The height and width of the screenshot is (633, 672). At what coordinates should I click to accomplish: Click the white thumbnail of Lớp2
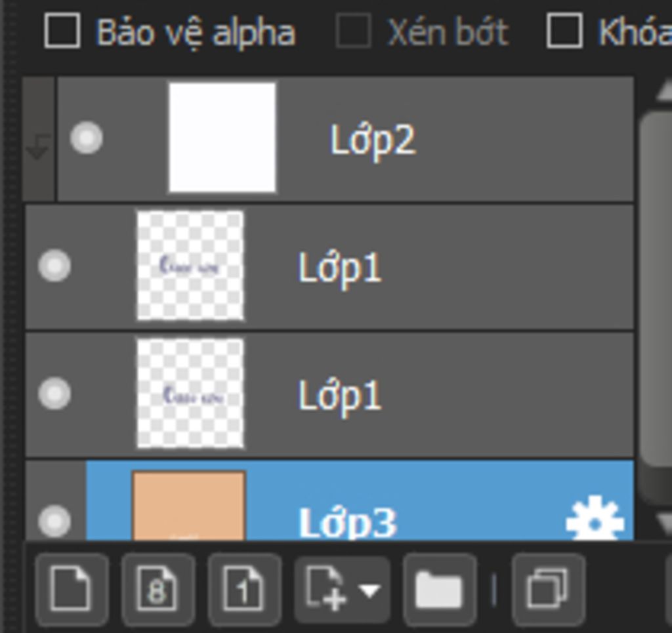click(222, 138)
